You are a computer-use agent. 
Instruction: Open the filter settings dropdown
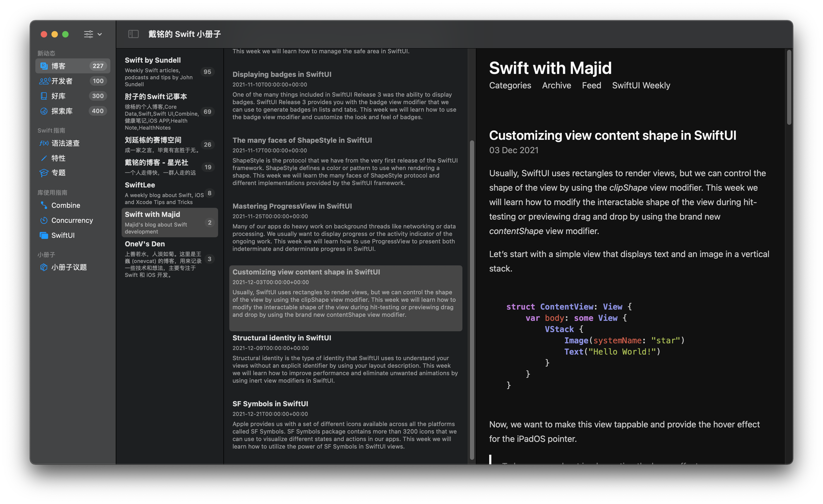click(x=92, y=34)
